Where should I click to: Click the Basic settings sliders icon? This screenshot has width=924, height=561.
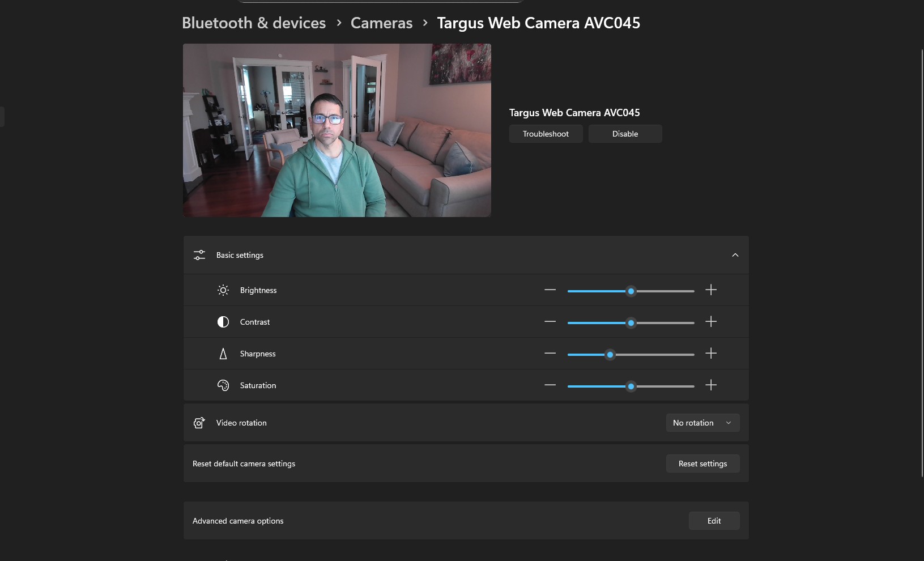click(199, 255)
